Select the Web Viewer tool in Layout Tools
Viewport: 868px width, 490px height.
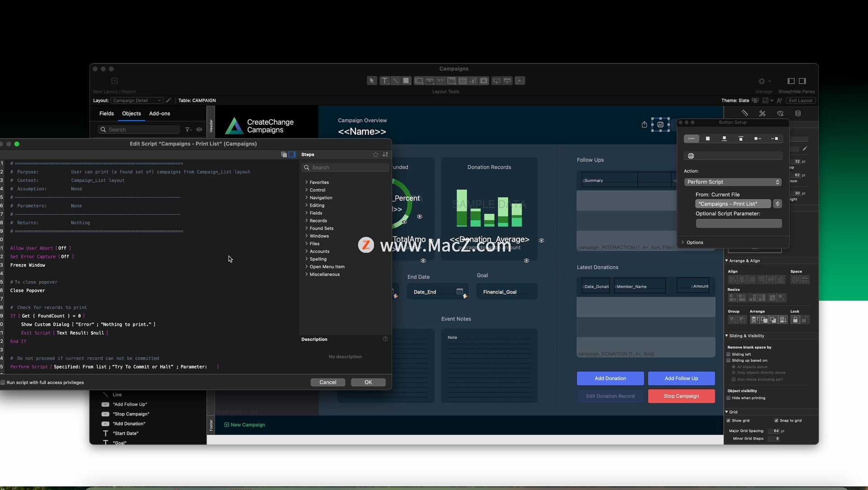tap(484, 81)
